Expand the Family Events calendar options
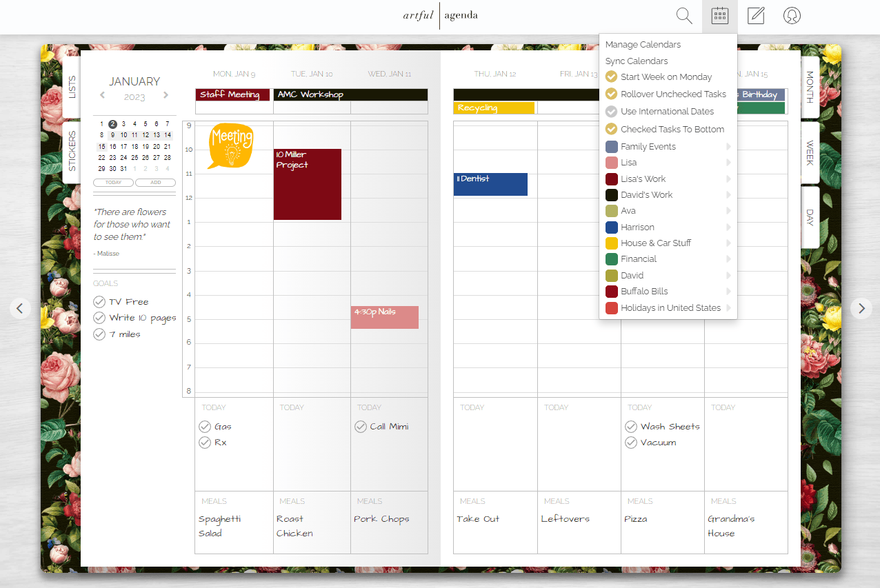This screenshot has width=880, height=588. tap(729, 146)
